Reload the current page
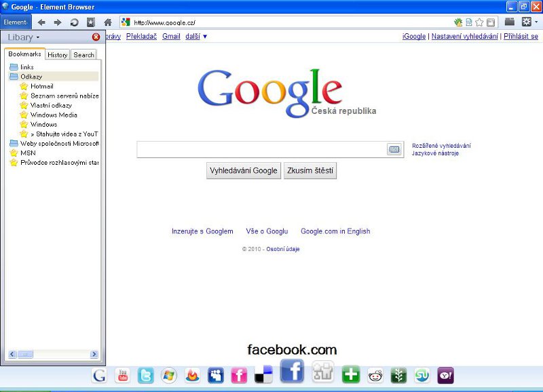This screenshot has width=543, height=392. [74, 23]
